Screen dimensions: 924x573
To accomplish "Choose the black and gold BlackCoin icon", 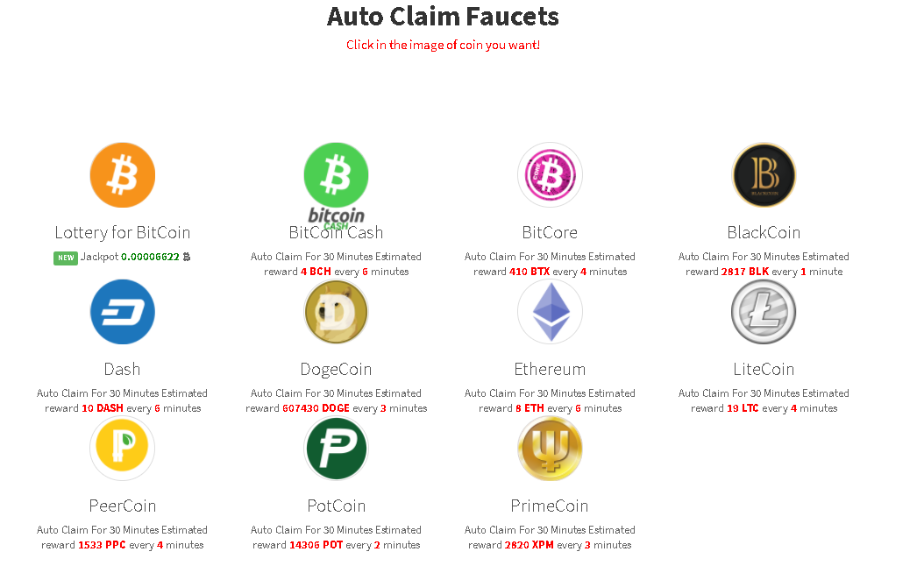I will pyautogui.click(x=764, y=175).
